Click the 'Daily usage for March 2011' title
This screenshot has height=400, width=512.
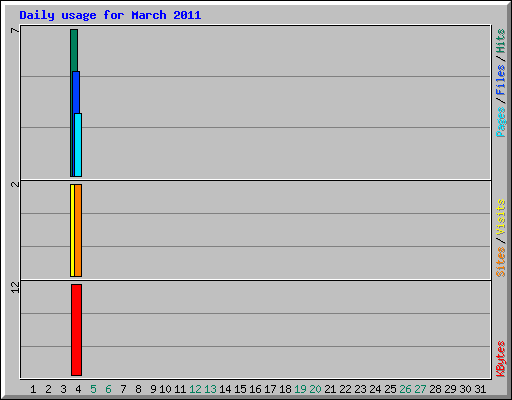click(x=110, y=15)
